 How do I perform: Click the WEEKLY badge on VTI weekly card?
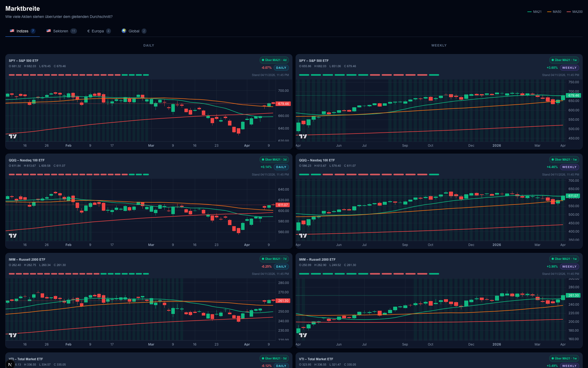[x=569, y=366]
